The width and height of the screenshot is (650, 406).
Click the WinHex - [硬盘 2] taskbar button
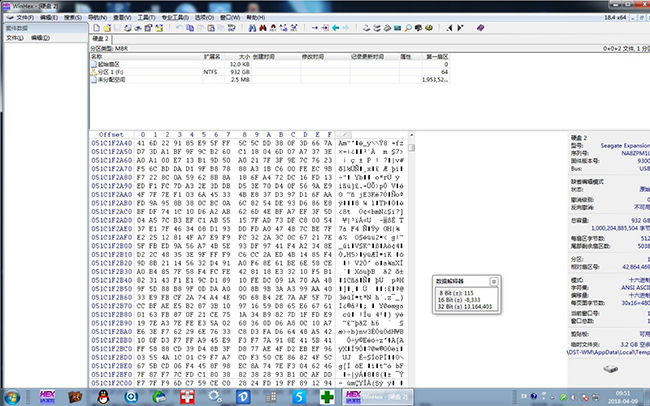coord(377,397)
